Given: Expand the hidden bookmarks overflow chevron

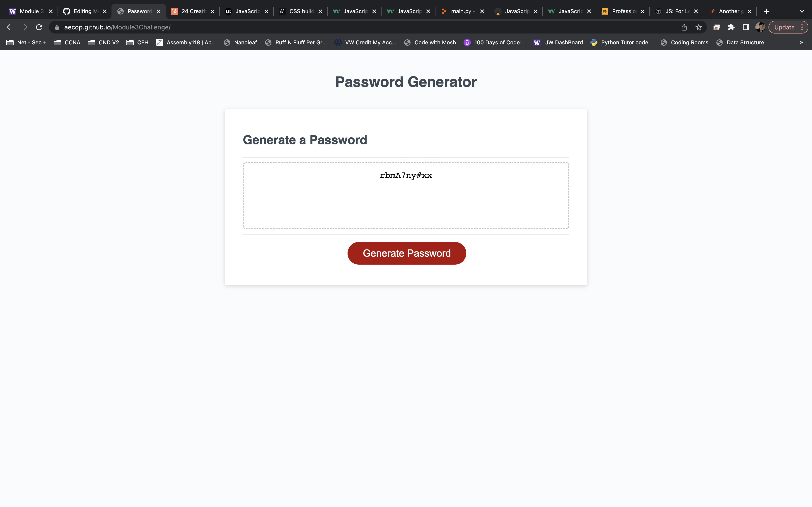Looking at the screenshot, I should pos(802,43).
